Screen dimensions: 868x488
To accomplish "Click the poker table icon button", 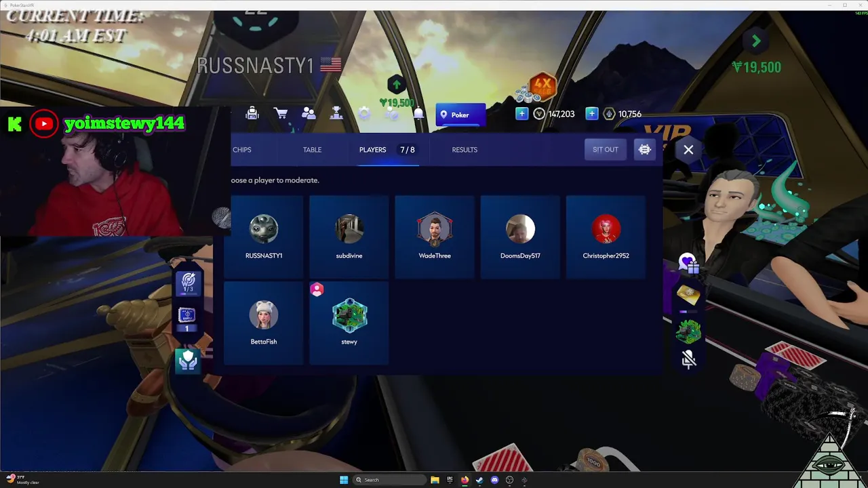I will [x=644, y=150].
